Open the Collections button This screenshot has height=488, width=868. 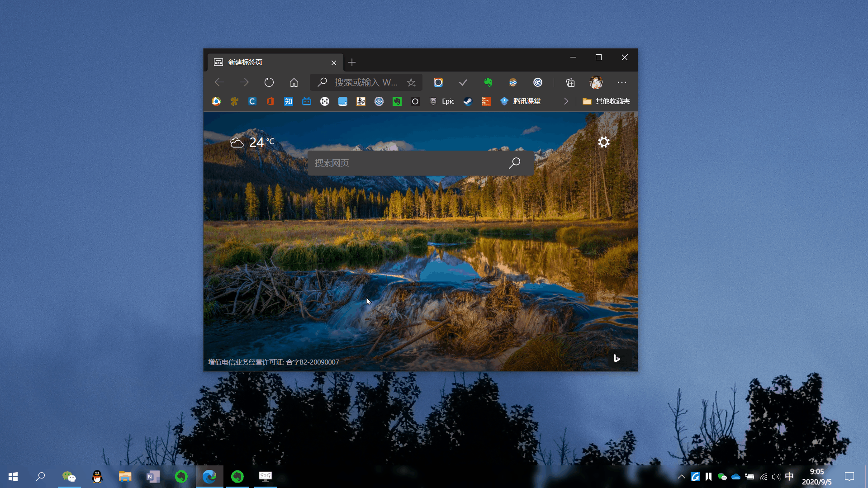pyautogui.click(x=570, y=82)
